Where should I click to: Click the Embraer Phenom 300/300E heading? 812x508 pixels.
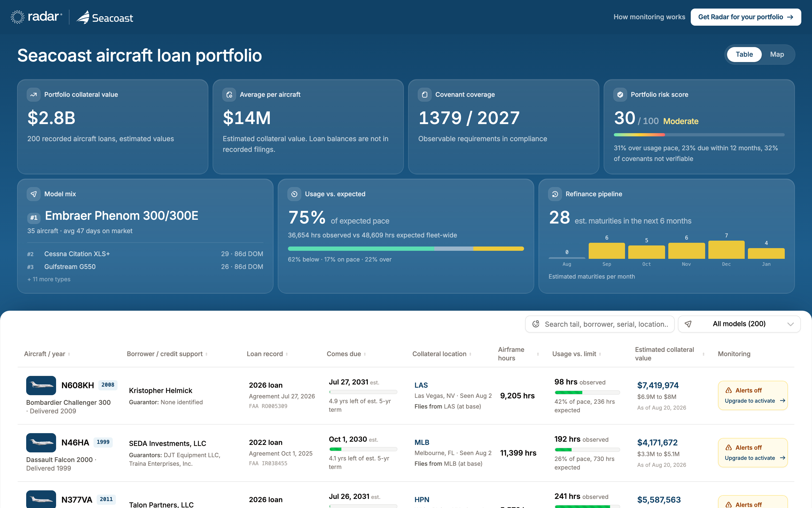pyautogui.click(x=122, y=216)
